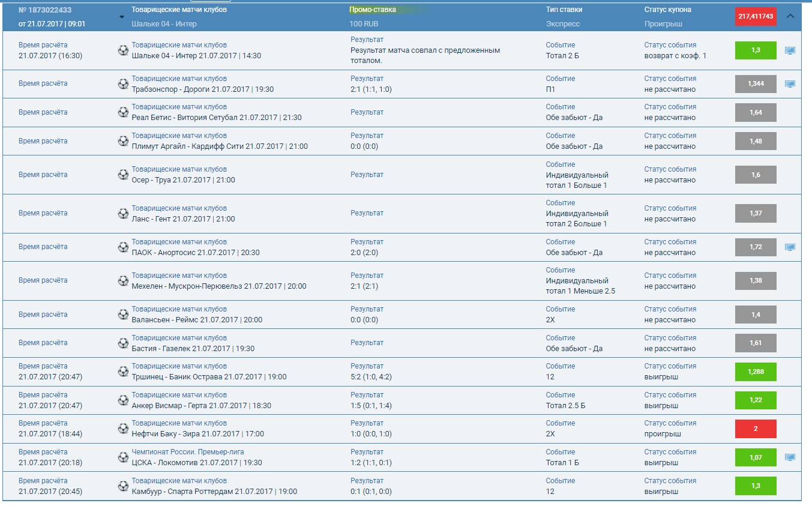The image size is (812, 509).
Task: Click soccer ball icon next to Камбуур - Спарта Роттердам
Action: [x=123, y=486]
